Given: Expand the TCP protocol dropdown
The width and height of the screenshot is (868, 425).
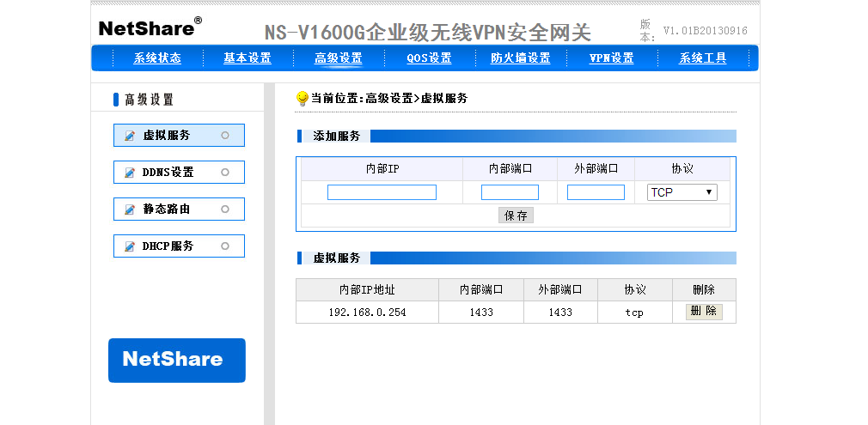Looking at the screenshot, I should pos(682,192).
